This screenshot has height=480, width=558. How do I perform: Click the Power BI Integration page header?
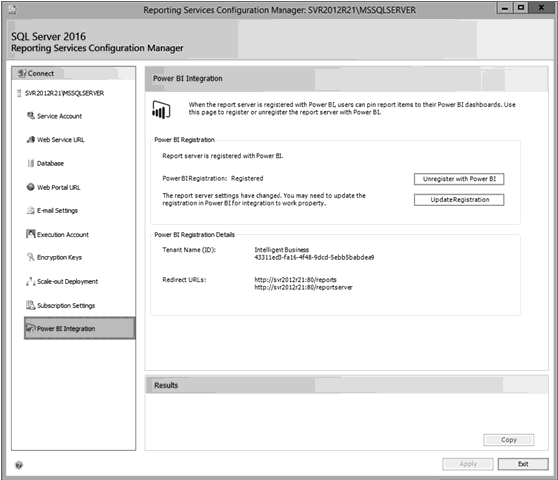pos(347,79)
